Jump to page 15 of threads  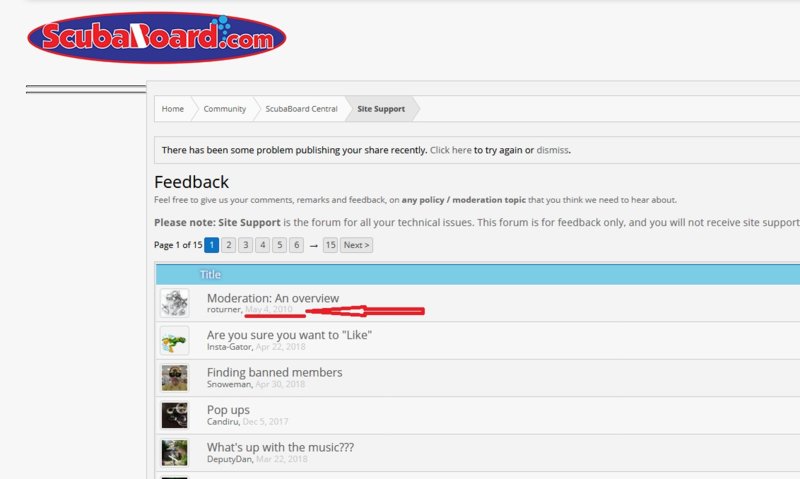point(330,245)
